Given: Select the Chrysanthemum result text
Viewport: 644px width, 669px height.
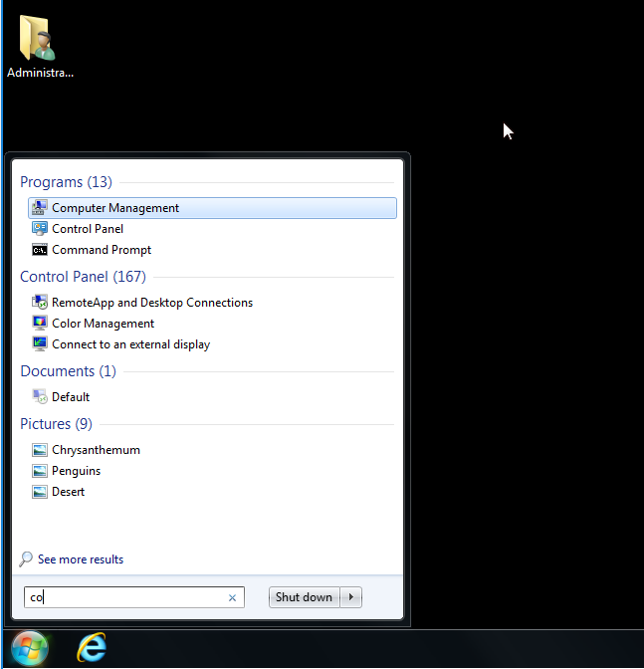Looking at the screenshot, I should [x=96, y=450].
